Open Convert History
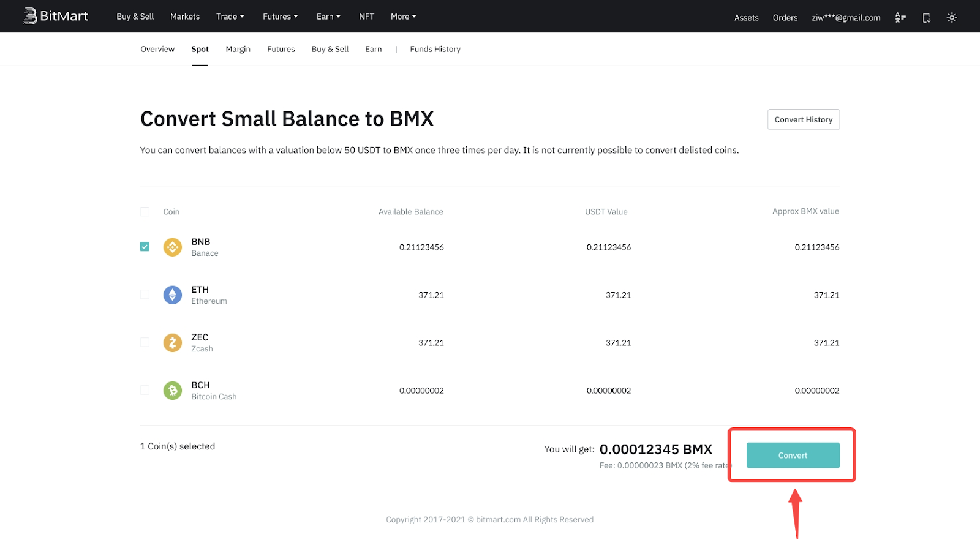 804,119
